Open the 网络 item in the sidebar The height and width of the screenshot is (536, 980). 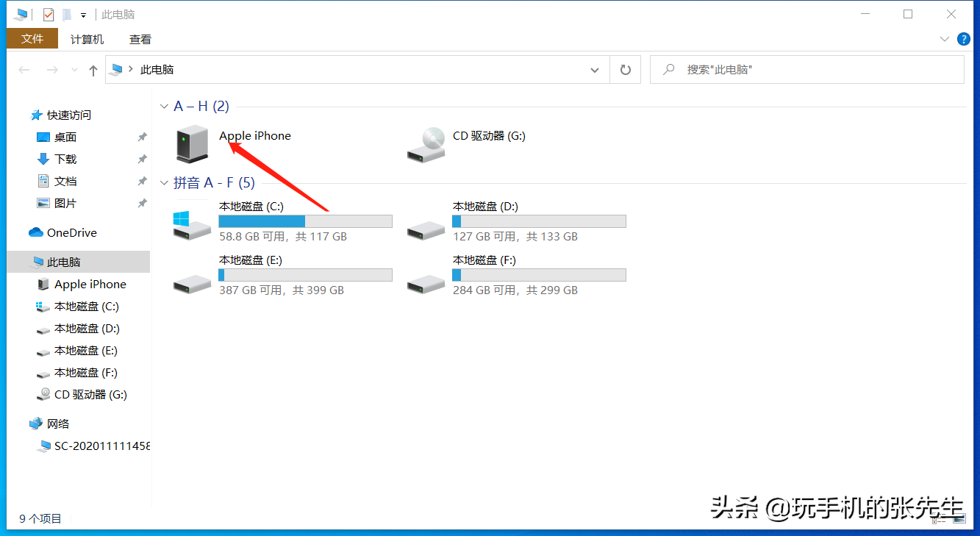[57, 423]
